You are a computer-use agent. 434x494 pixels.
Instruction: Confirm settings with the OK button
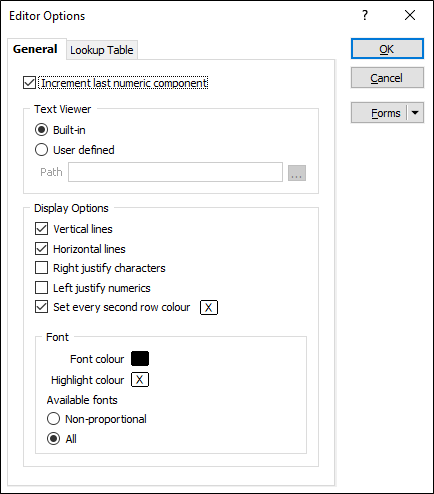click(x=387, y=49)
